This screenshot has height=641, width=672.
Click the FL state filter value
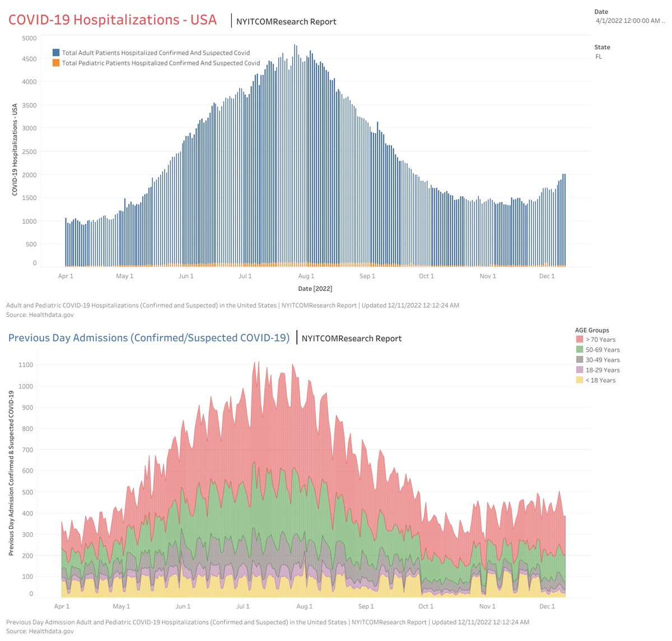coord(599,56)
